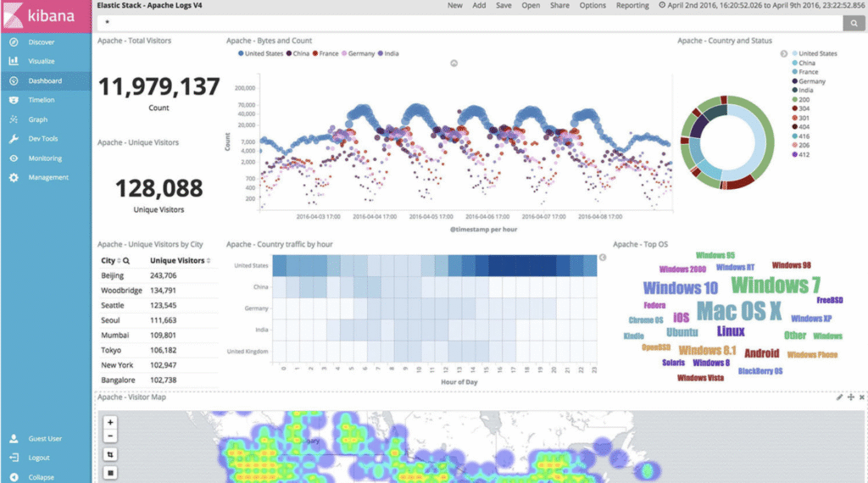This screenshot has width=868, height=483.
Task: Toggle the 200 status legend item
Action: tap(804, 99)
